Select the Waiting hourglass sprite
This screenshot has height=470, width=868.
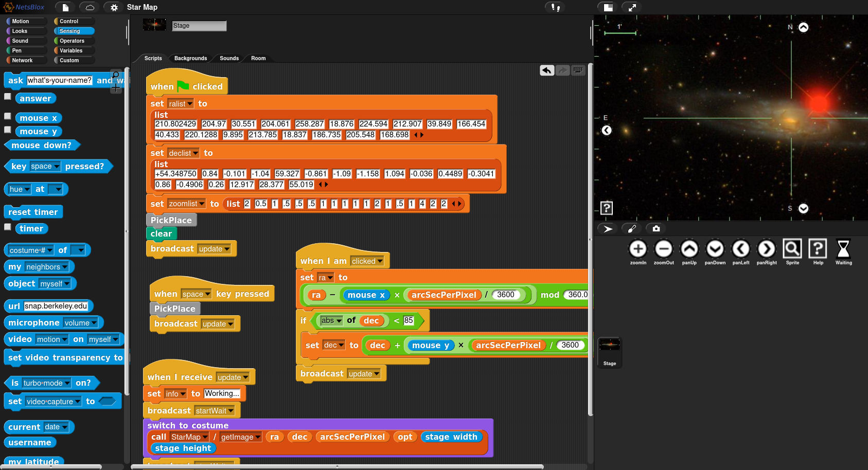pos(843,252)
